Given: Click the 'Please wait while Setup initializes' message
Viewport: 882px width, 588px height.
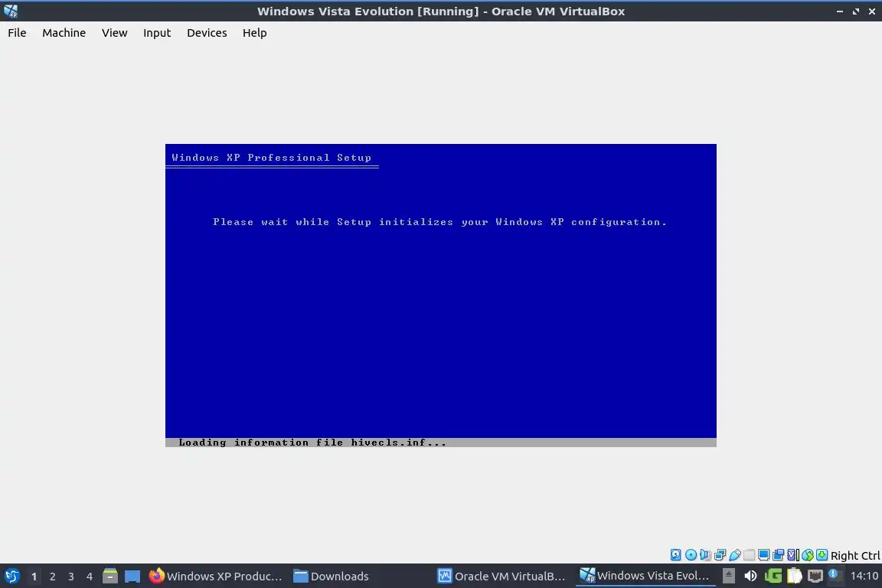Looking at the screenshot, I should [440, 222].
